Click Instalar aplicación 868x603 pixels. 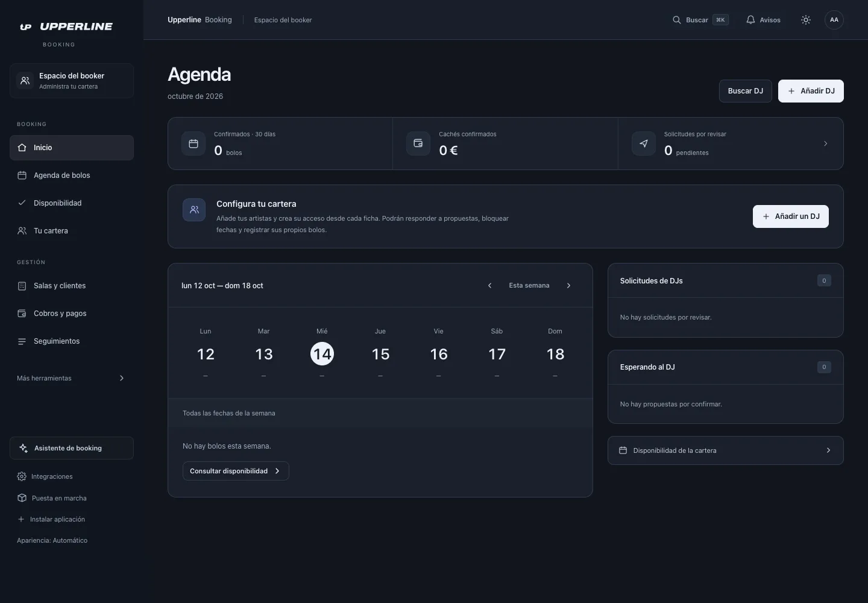[x=51, y=519]
